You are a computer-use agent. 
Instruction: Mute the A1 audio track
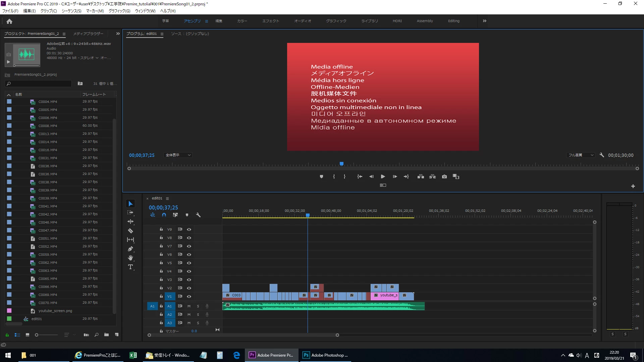pos(189,306)
